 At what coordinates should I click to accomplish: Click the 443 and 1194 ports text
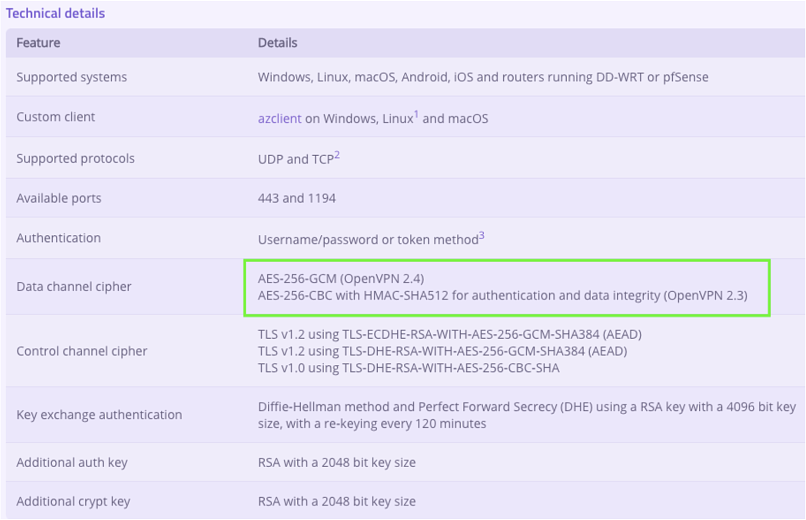click(296, 198)
